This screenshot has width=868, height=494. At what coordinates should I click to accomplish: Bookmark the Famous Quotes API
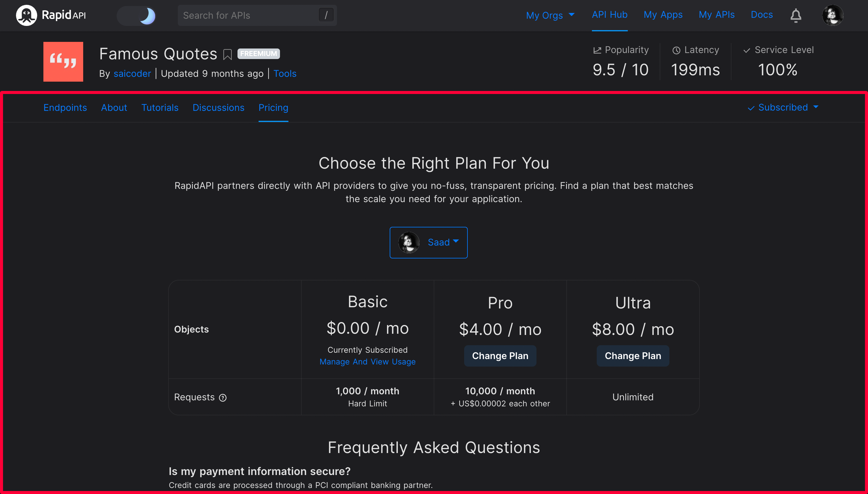coord(228,54)
